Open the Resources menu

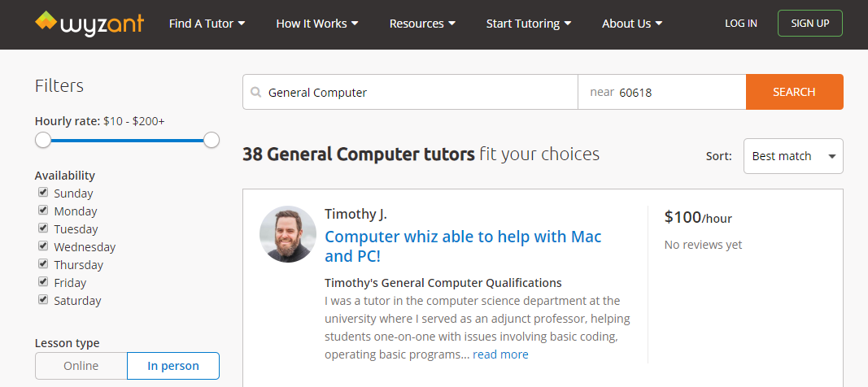click(x=421, y=24)
